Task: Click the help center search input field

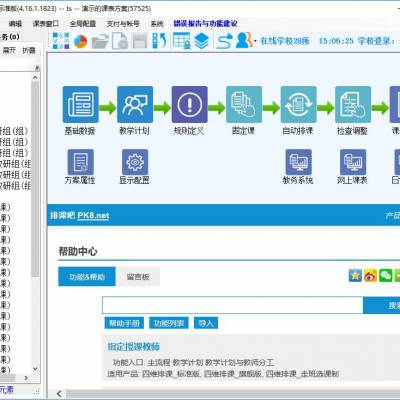Action: [233, 305]
